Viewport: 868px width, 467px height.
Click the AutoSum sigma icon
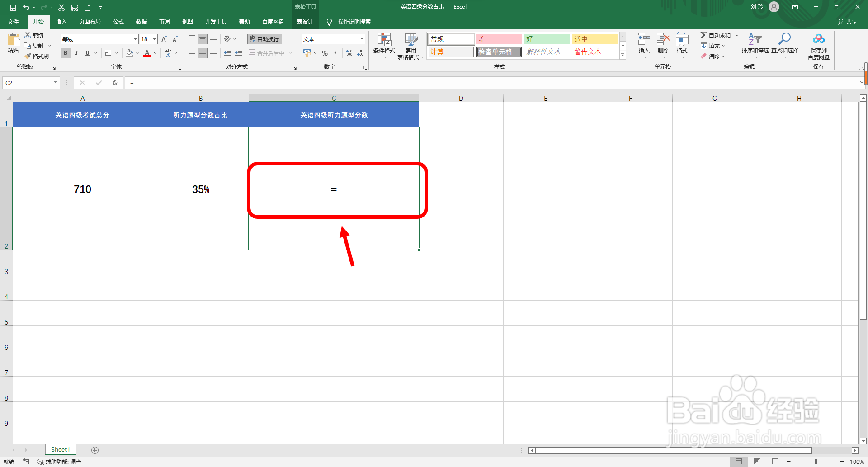tap(703, 35)
